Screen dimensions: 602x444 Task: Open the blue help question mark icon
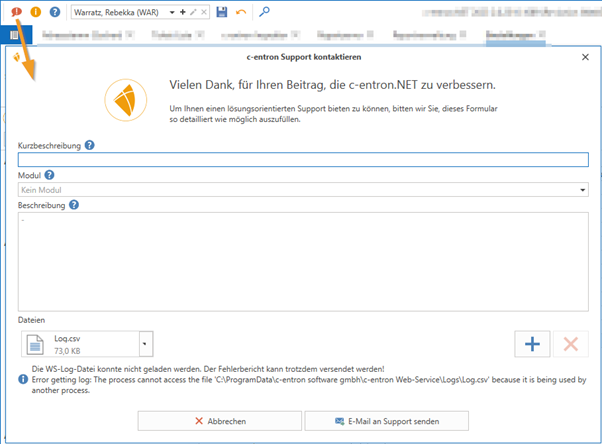tap(55, 12)
